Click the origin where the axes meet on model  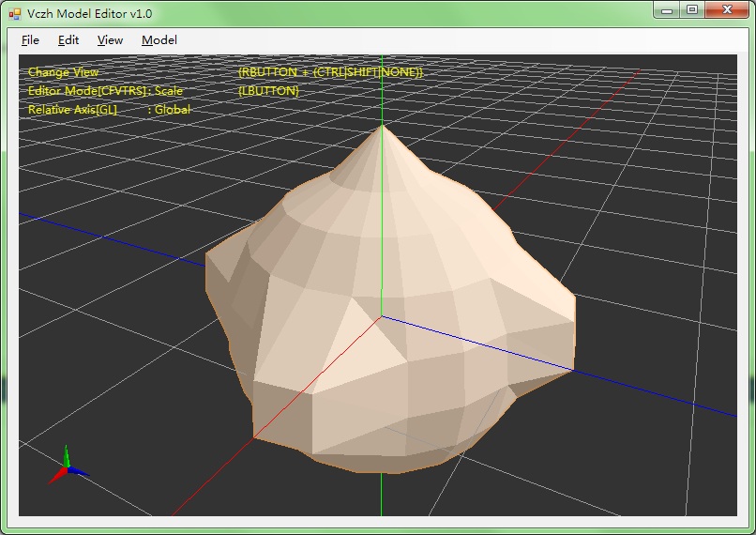click(x=382, y=315)
